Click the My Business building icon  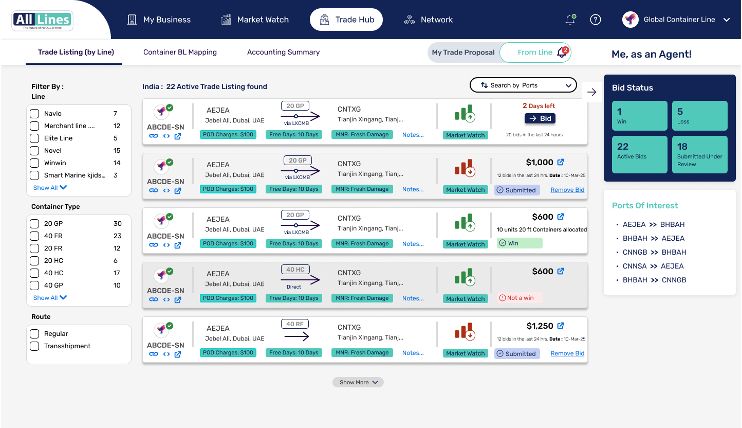(x=132, y=19)
